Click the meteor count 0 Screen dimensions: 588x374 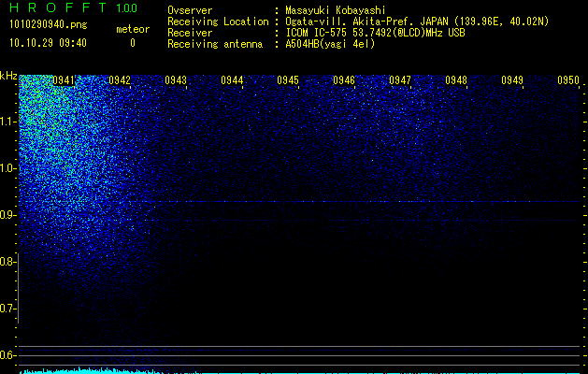133,43
